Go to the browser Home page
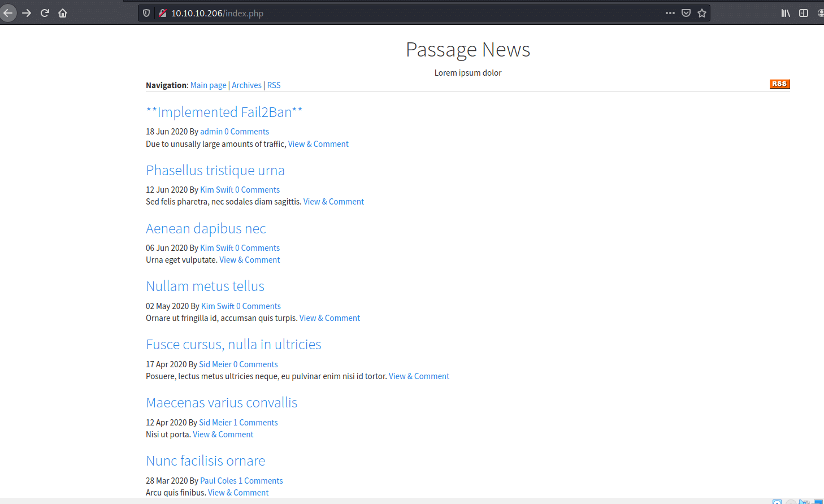 (63, 13)
